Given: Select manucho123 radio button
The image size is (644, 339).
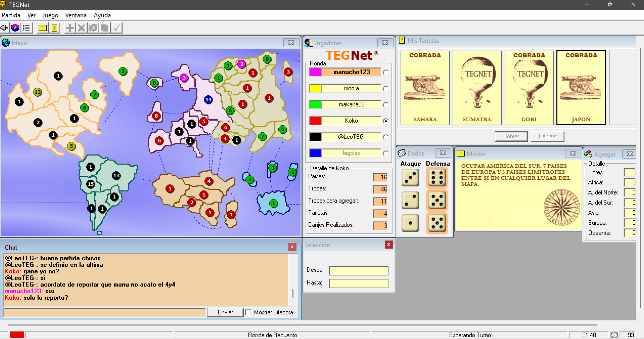Looking at the screenshot, I should (x=386, y=72).
